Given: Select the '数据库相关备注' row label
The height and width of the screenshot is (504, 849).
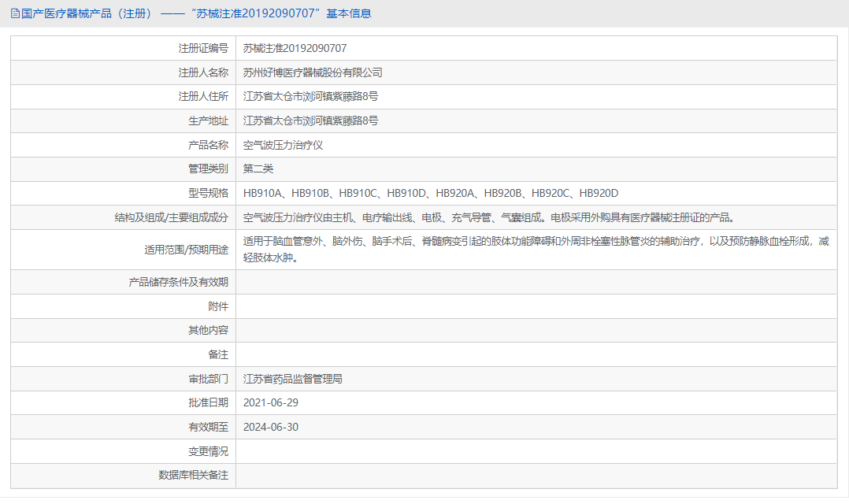Looking at the screenshot, I should click(x=193, y=476).
